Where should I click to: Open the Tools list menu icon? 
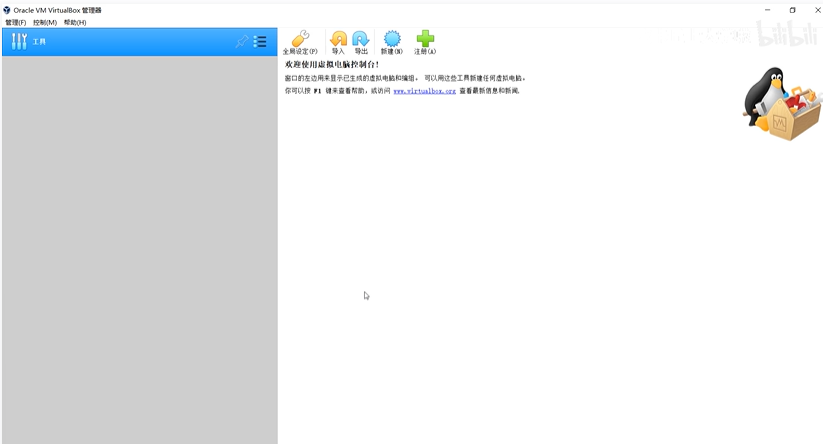click(x=260, y=41)
